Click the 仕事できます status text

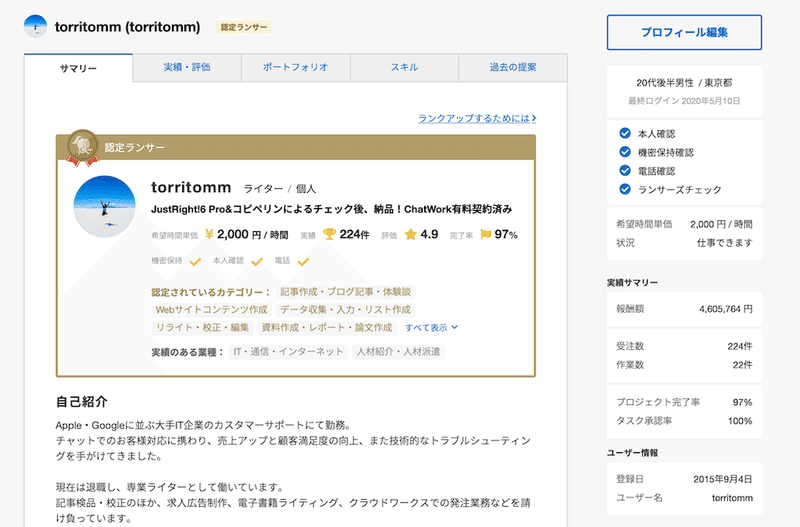tap(724, 243)
